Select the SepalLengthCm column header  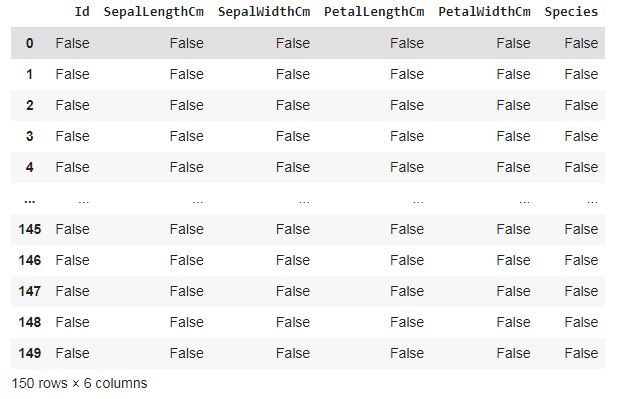153,12
